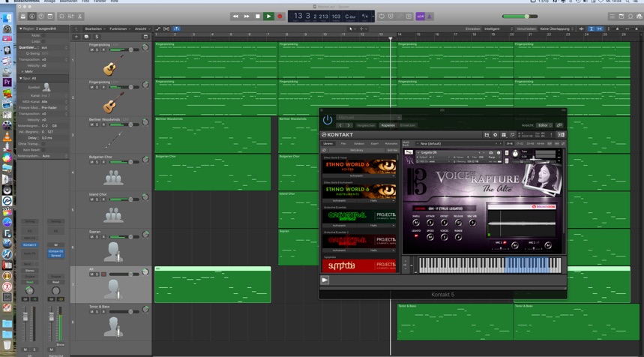Click the Kontakt play button at bottom left
644x357 pixels.
325,280
